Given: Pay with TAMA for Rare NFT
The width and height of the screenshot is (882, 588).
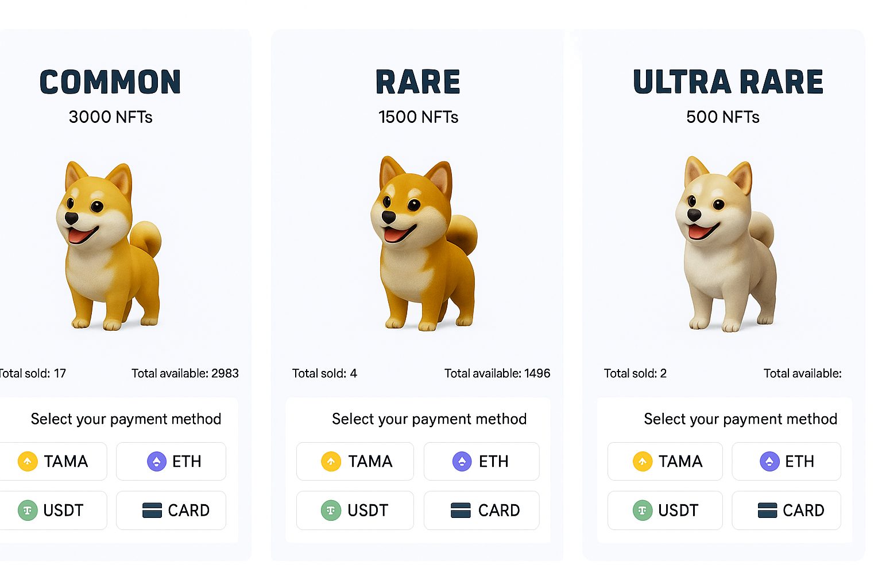Looking at the screenshot, I should (355, 461).
